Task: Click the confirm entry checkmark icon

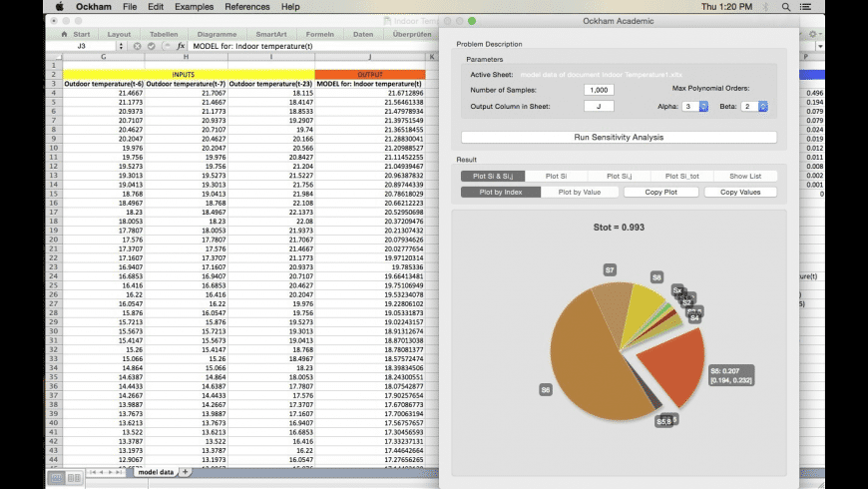Action: (x=152, y=46)
